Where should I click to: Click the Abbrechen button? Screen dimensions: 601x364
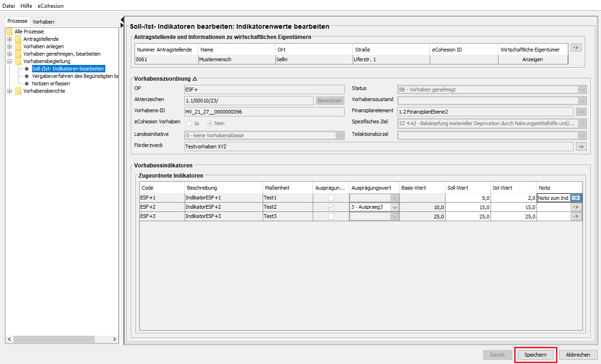[x=578, y=355]
